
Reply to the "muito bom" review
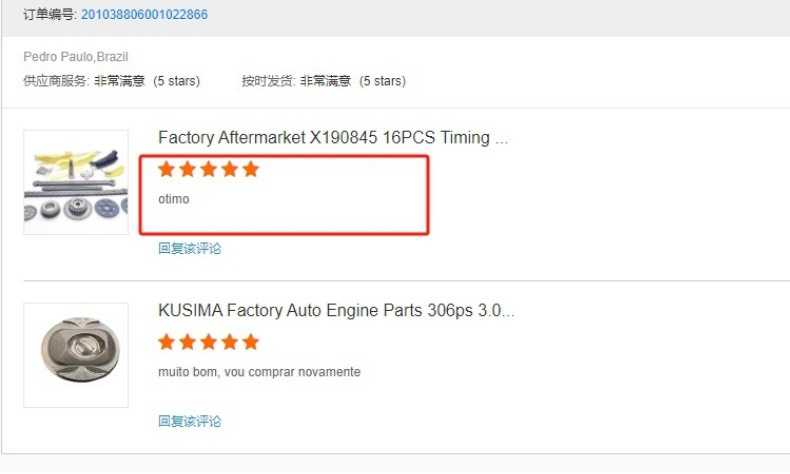coord(189,421)
